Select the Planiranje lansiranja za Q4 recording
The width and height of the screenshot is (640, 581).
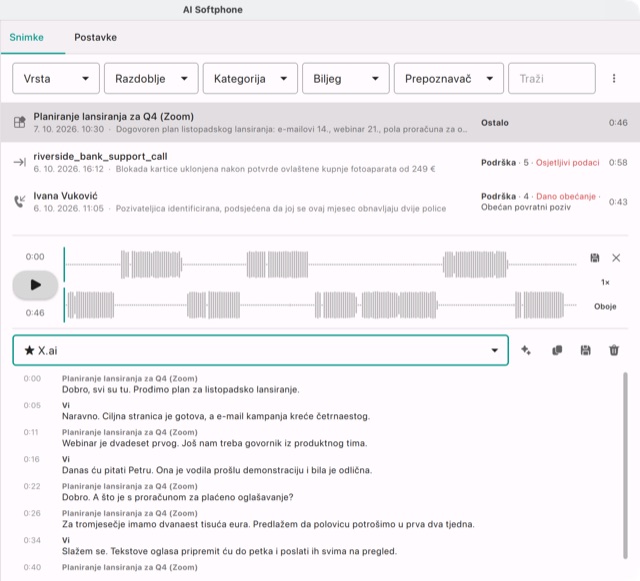[x=320, y=122]
